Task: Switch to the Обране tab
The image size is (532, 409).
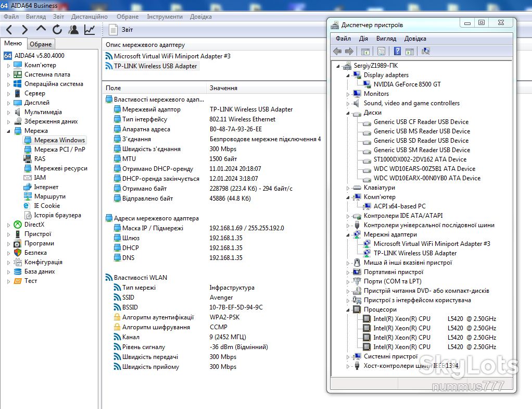Action: tap(41, 44)
